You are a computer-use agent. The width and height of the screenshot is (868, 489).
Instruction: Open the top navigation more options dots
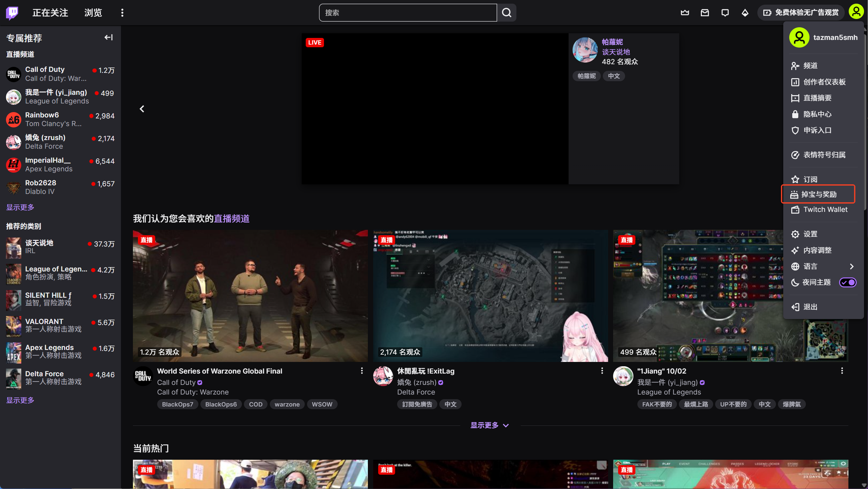tap(122, 13)
